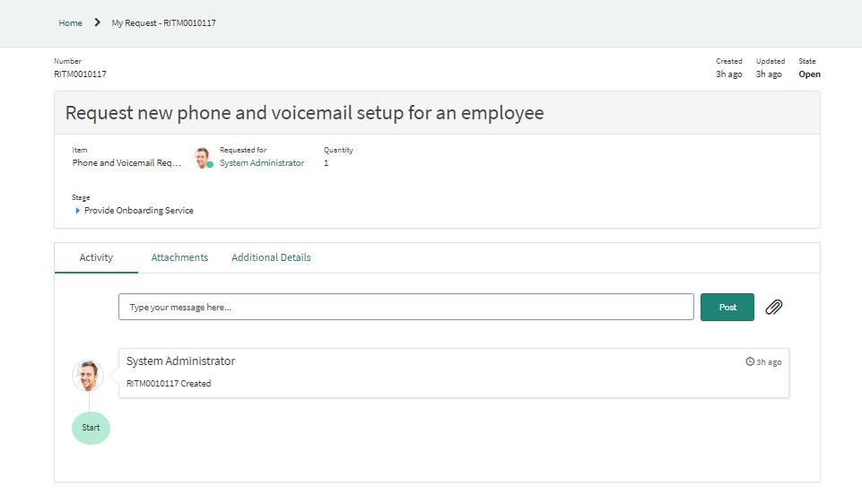862x504 pixels.
Task: Click the breadcrumb chevron separator icon
Action: (x=97, y=22)
